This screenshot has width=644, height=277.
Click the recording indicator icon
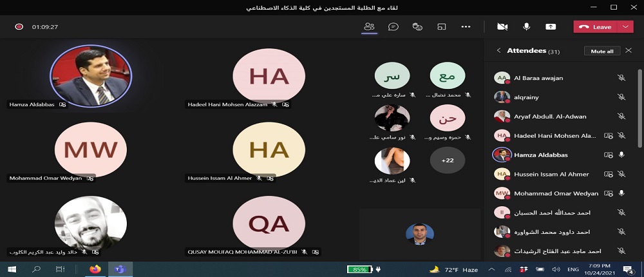tap(19, 27)
